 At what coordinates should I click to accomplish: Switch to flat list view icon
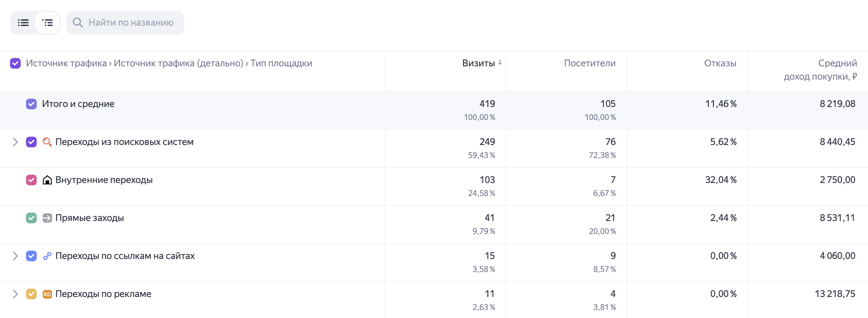pos(23,23)
